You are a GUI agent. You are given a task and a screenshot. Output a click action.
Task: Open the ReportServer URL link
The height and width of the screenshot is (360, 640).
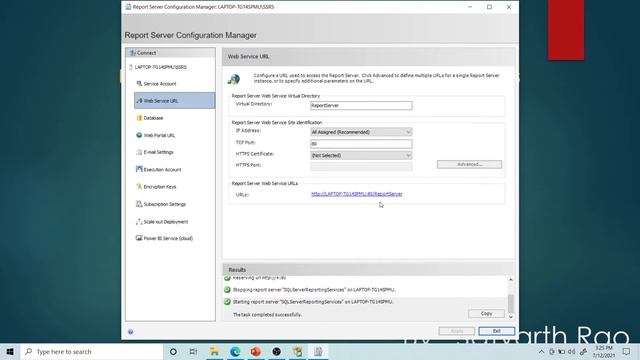click(357, 194)
